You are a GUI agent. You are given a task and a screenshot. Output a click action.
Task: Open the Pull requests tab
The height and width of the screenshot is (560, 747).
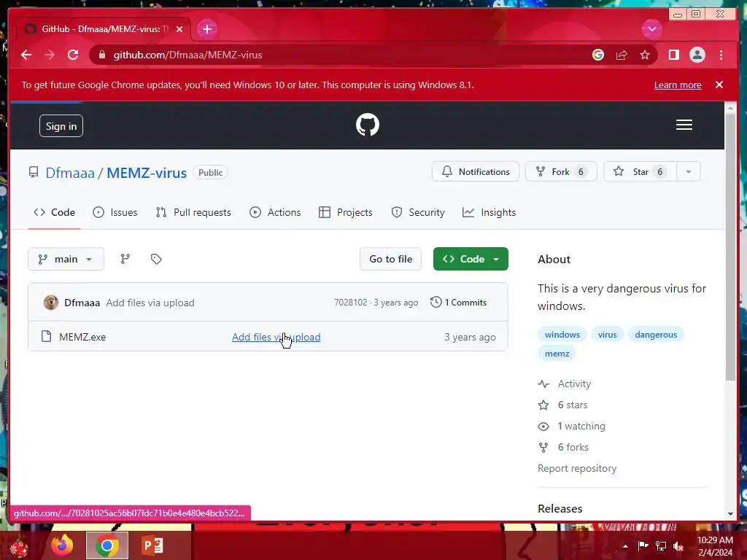(x=193, y=212)
